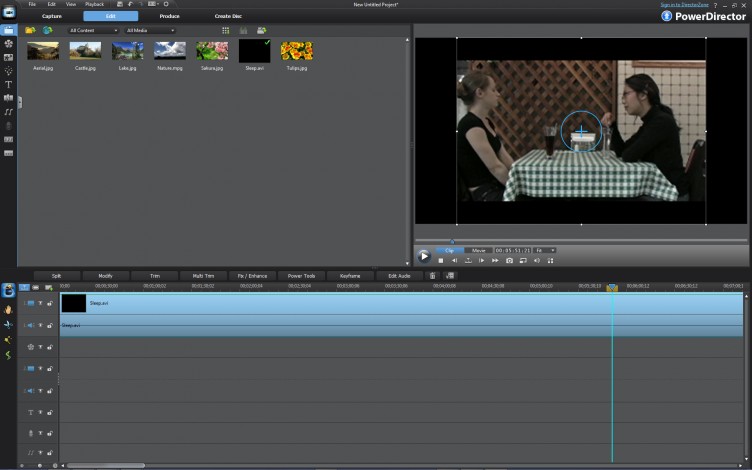
Task: Toggle audio track 1 enable switch
Action: point(40,326)
